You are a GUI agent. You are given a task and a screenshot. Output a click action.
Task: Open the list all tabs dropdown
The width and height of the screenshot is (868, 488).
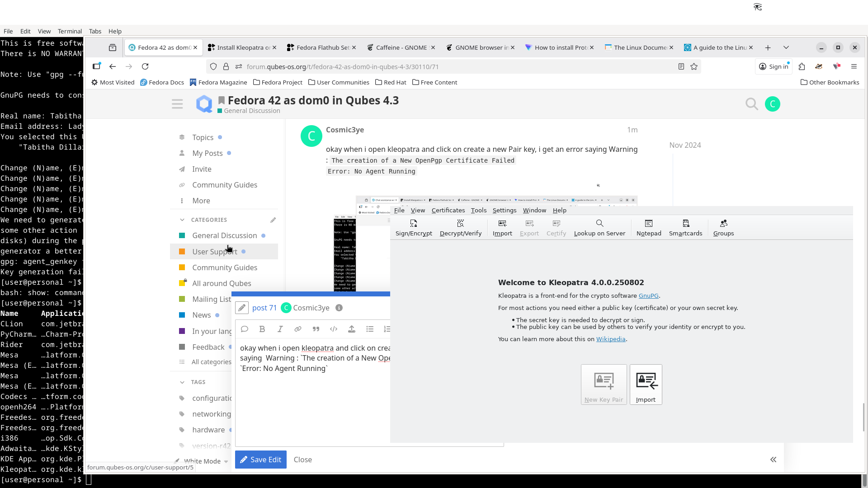786,47
